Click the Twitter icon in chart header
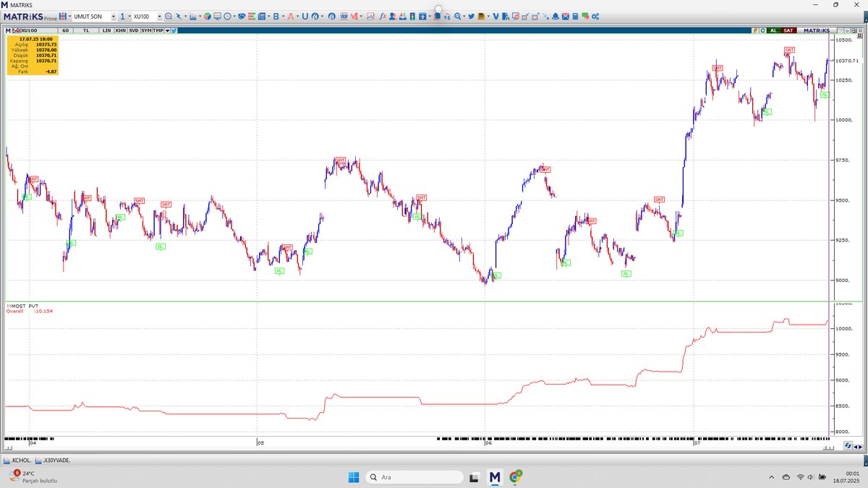 pos(174,30)
